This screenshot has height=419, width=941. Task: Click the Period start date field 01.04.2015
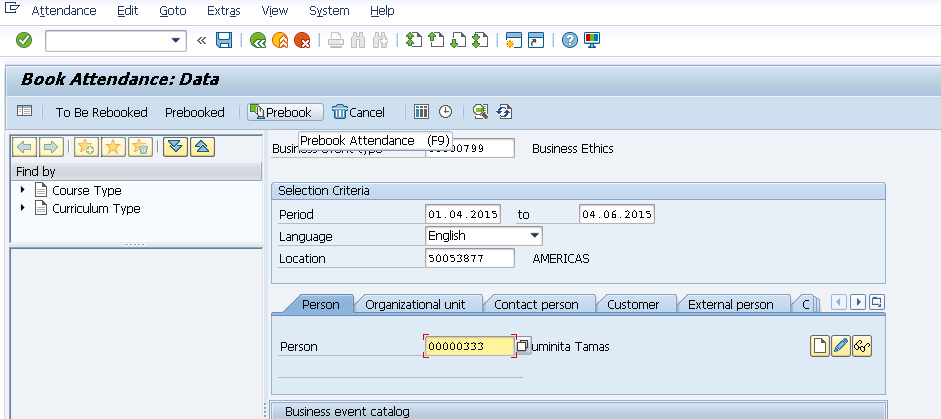[463, 214]
